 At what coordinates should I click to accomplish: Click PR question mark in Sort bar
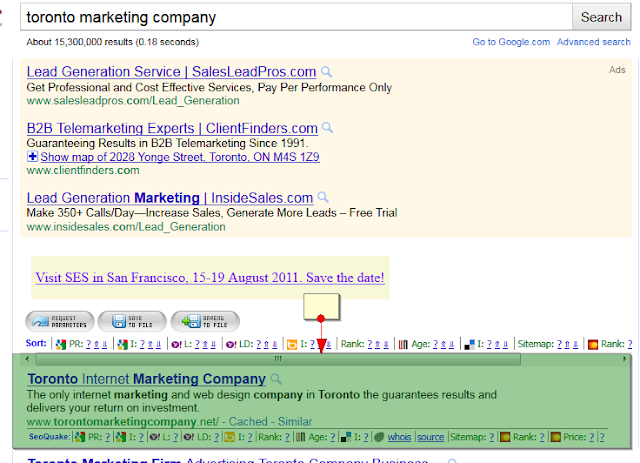tap(88, 344)
